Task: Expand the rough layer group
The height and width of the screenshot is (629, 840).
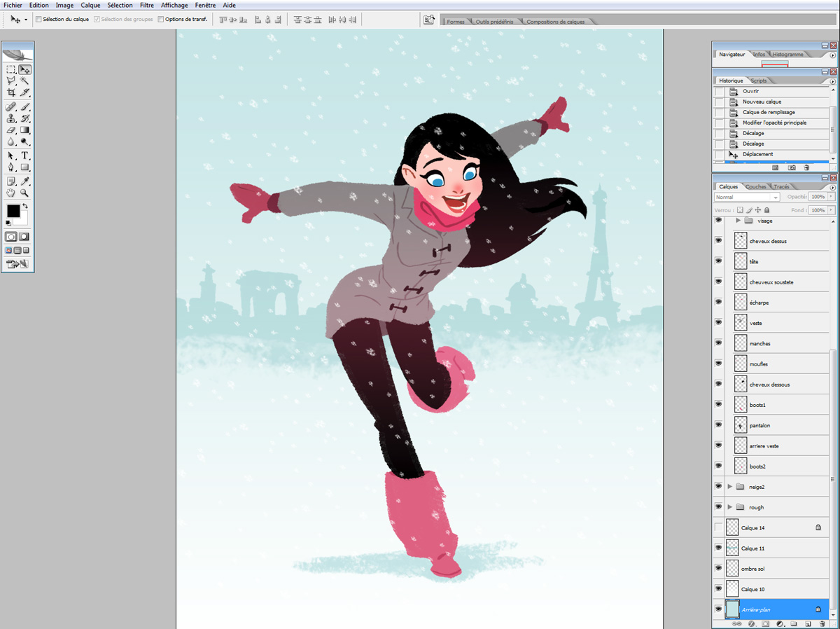Action: pyautogui.click(x=730, y=506)
